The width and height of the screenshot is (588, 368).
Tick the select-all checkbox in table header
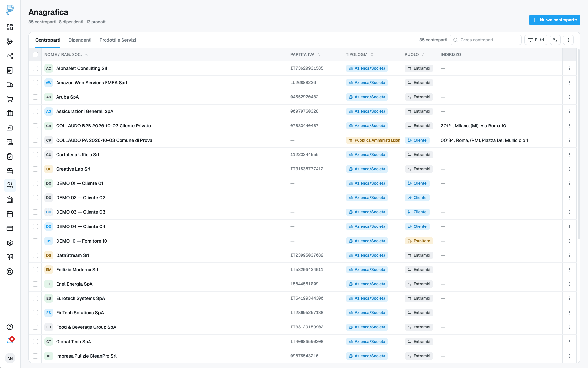(35, 55)
